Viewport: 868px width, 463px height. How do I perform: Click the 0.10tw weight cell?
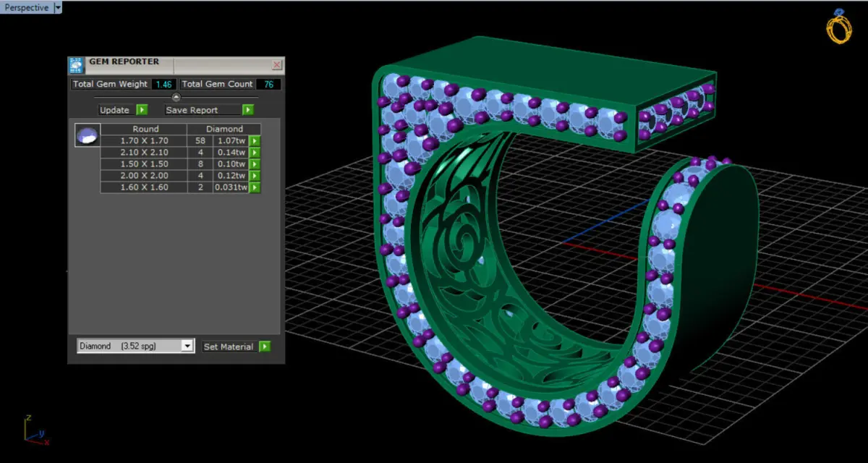coord(231,163)
